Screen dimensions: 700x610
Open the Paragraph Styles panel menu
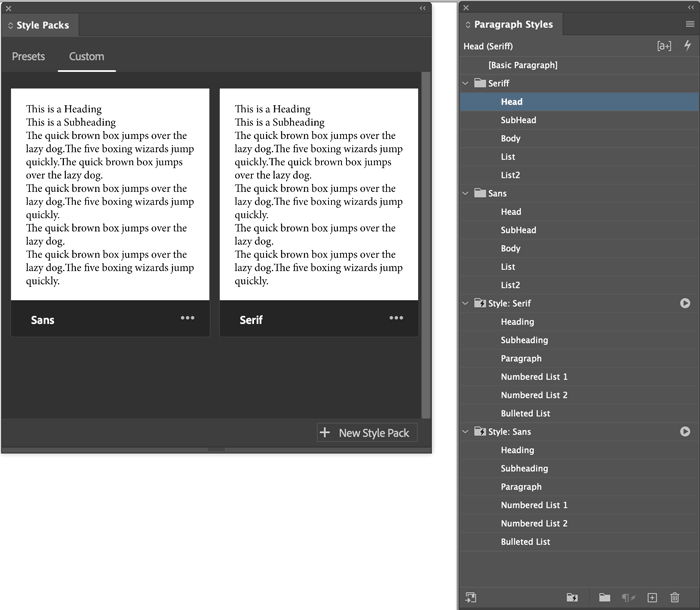pyautogui.click(x=690, y=24)
